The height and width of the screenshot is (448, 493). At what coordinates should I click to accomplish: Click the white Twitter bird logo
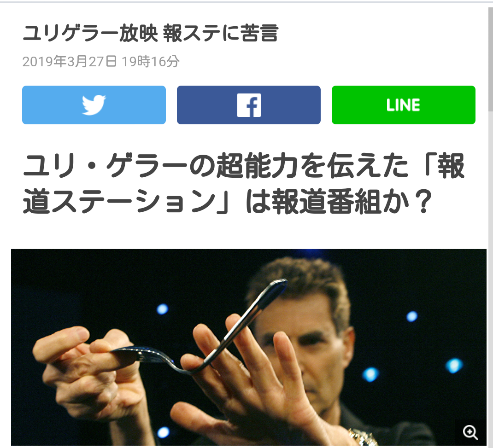pyautogui.click(x=94, y=105)
